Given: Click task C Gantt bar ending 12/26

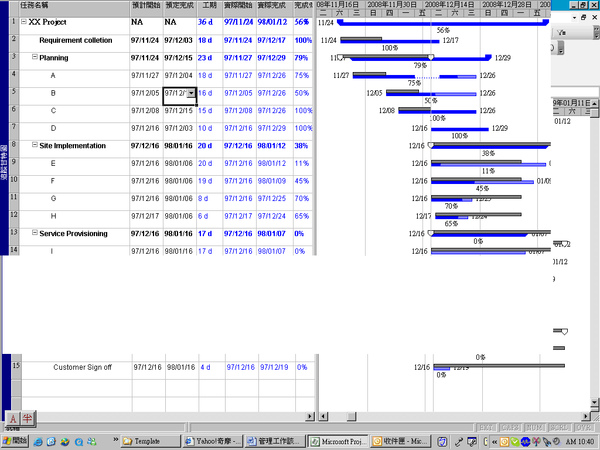Looking at the screenshot, I should (x=437, y=111).
